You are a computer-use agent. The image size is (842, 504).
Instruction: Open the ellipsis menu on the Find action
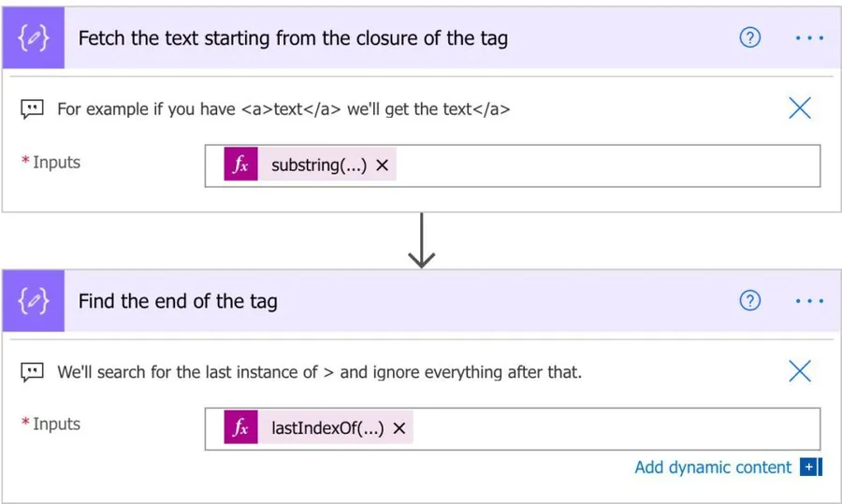(x=809, y=301)
